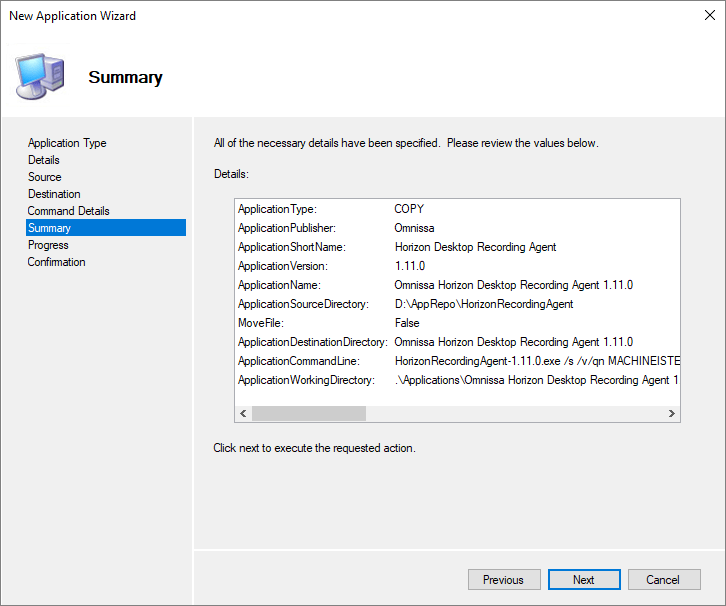Click the empty scrollbar track right of thumb
This screenshot has height=606, width=726.
click(515, 414)
